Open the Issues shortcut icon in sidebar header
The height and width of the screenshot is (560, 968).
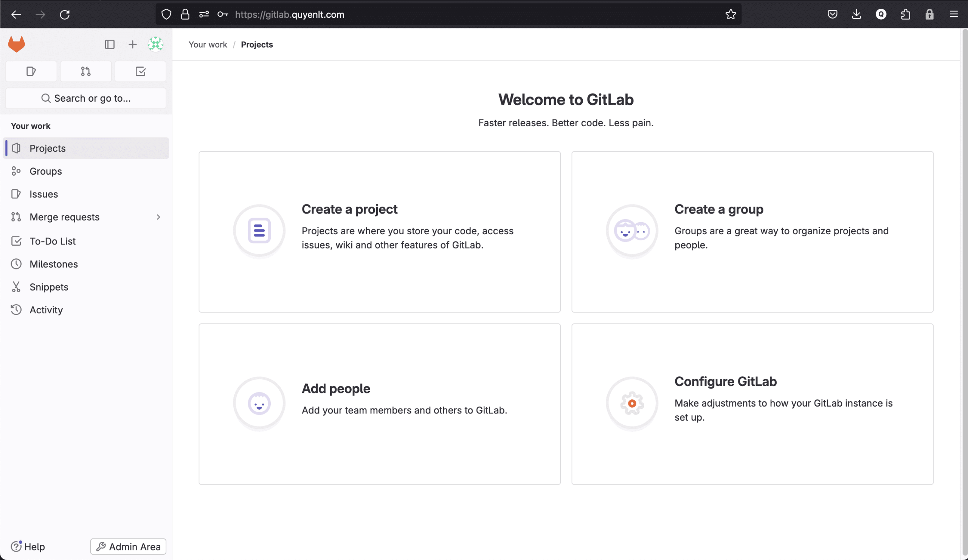[31, 71]
